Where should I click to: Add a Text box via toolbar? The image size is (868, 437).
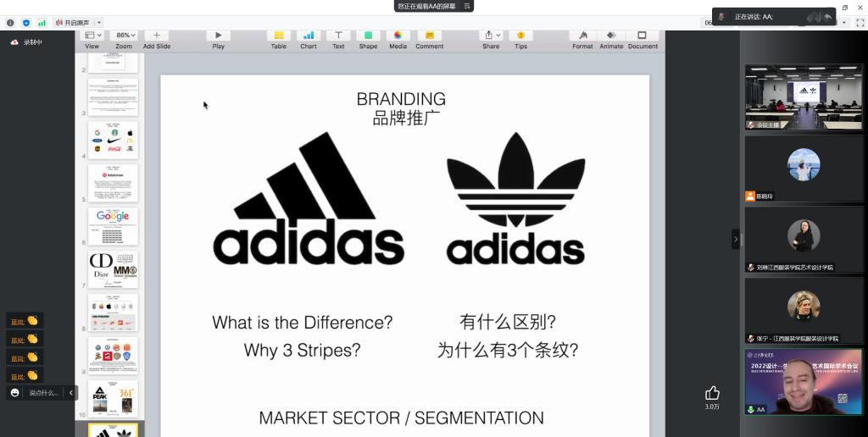[338, 36]
